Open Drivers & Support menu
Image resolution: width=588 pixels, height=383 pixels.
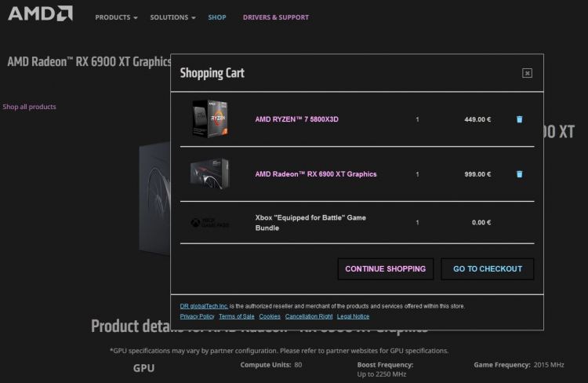(276, 17)
